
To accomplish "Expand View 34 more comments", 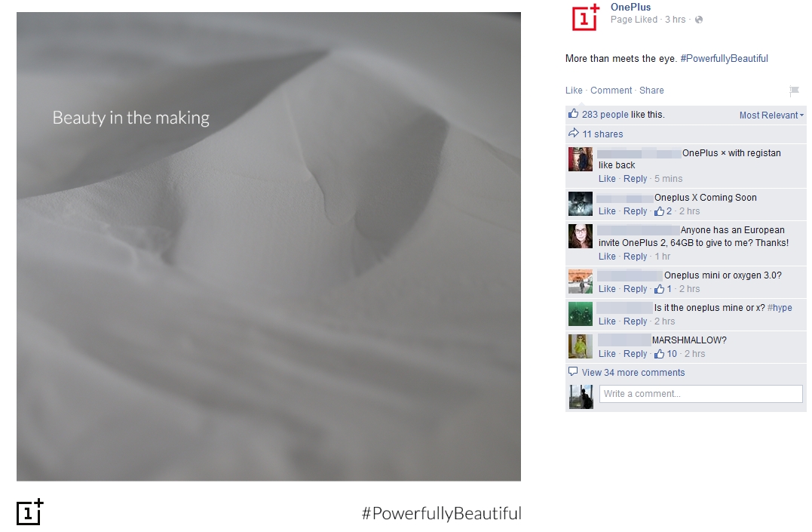I will 633,373.
